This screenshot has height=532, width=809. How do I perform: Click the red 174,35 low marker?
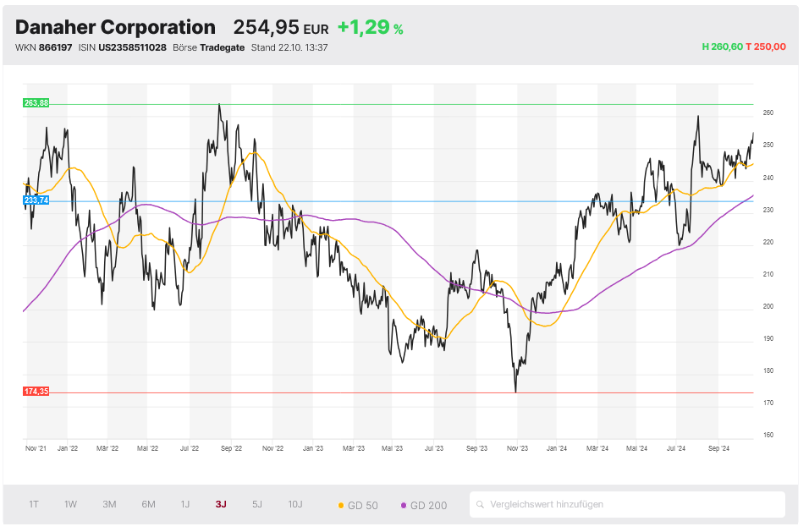[x=36, y=392]
